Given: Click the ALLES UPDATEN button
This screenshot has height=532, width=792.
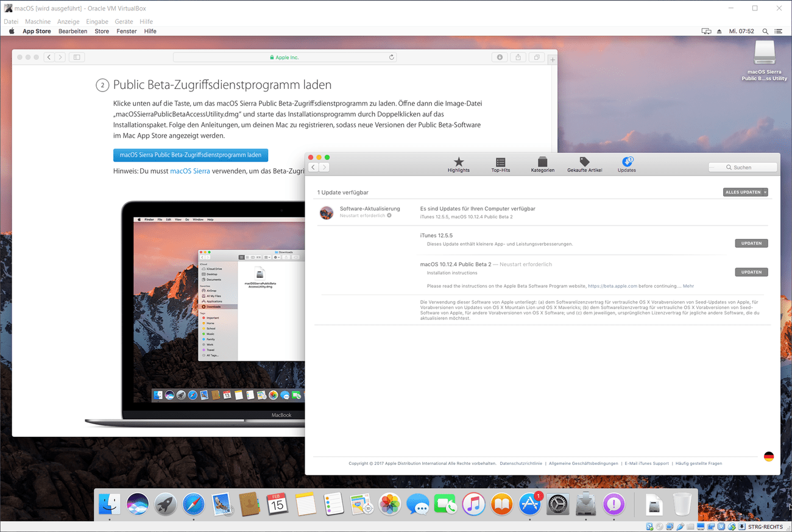Looking at the screenshot, I should coord(743,192).
